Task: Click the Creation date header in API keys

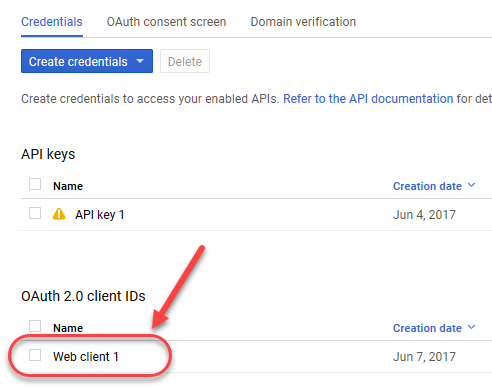Action: pyautogui.click(x=427, y=186)
